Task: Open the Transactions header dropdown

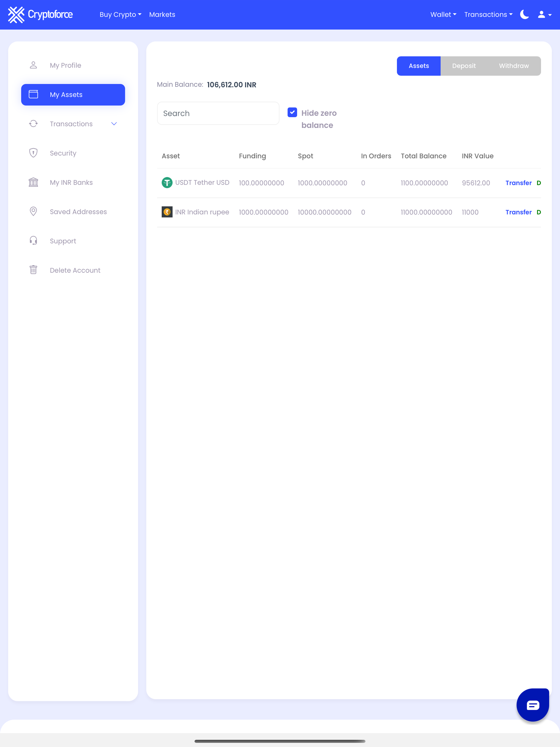Action: tap(488, 14)
